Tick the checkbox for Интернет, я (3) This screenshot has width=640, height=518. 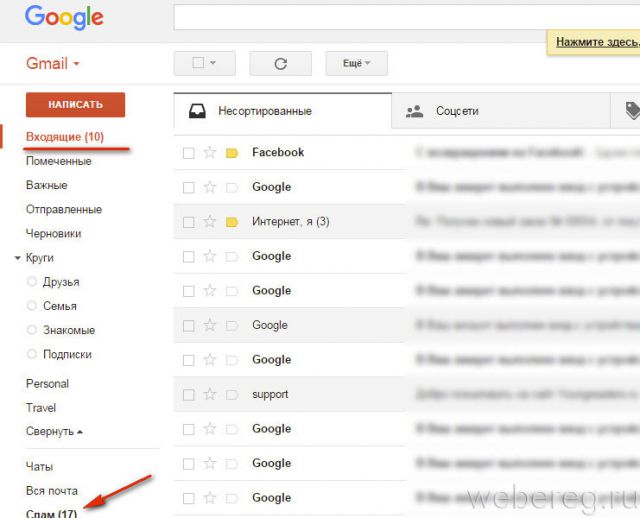189,222
